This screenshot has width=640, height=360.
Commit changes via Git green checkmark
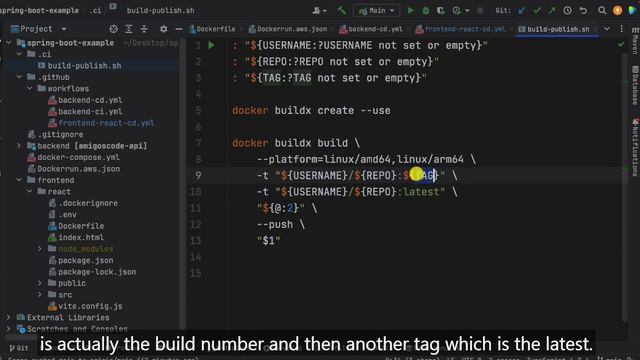[x=537, y=11]
